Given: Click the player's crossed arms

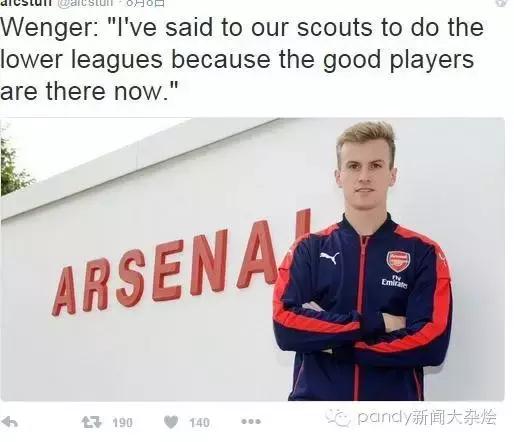Looking at the screenshot, I should [x=362, y=328].
